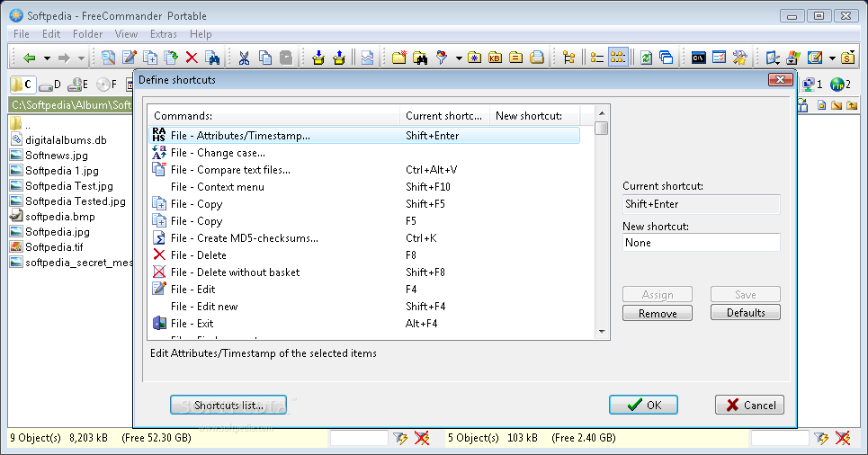Click the New shortcut input field
The width and height of the screenshot is (868, 455).
(x=701, y=243)
